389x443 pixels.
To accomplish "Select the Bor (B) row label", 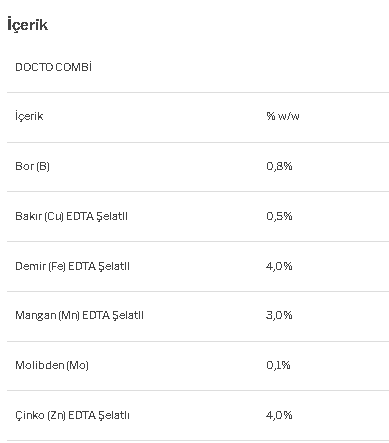I will 32,166.
